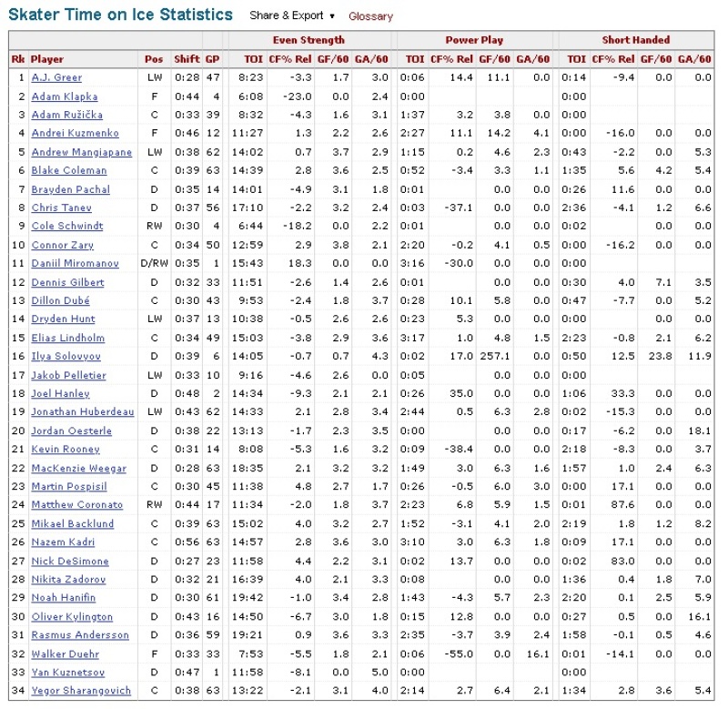728x709 pixels.
Task: Sort by Power Play GF/60 header
Action: (494, 59)
